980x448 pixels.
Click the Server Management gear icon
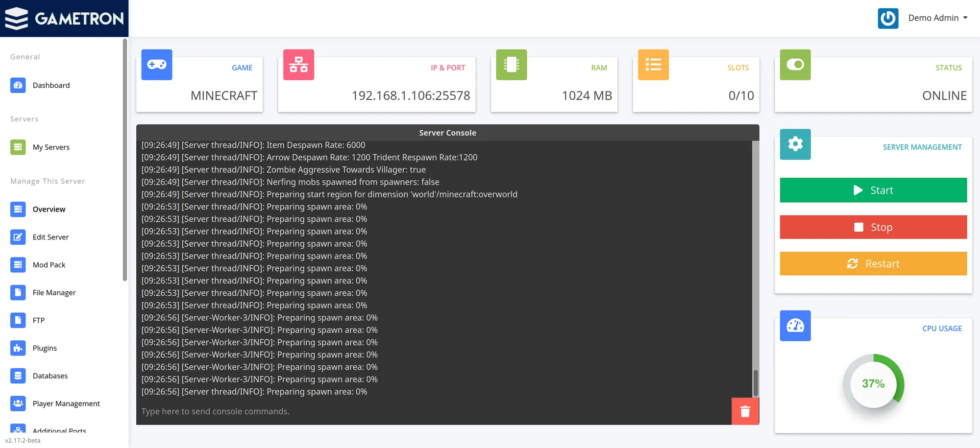pos(795,144)
